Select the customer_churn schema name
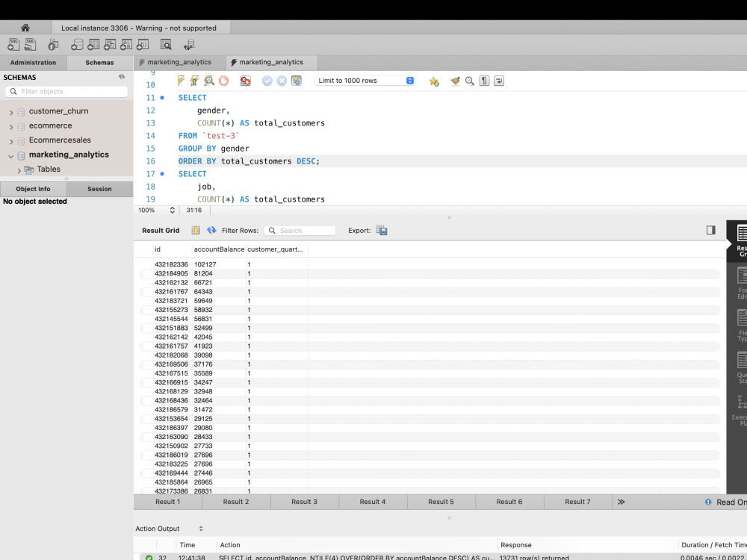The height and width of the screenshot is (560, 747). click(58, 111)
